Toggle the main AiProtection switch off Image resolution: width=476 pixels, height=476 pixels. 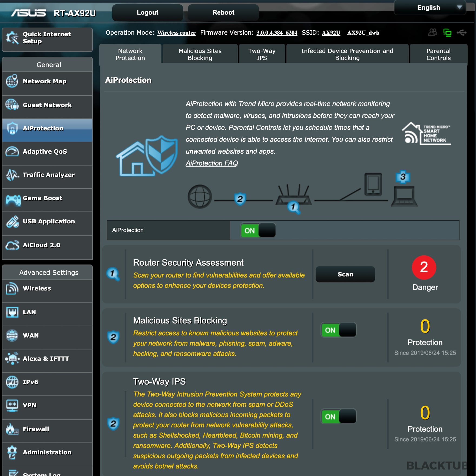[x=258, y=230]
